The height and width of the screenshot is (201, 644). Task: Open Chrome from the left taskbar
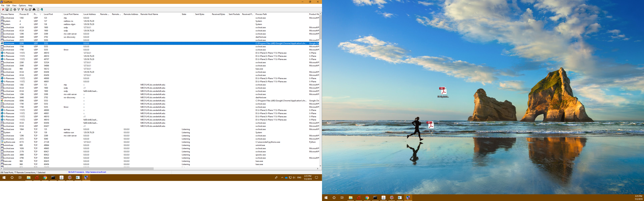(45, 178)
